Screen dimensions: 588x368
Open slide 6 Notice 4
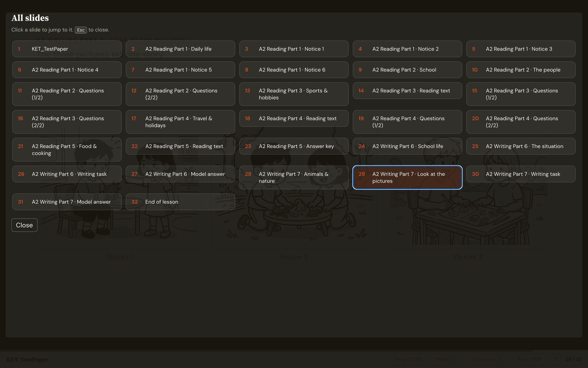coord(67,70)
